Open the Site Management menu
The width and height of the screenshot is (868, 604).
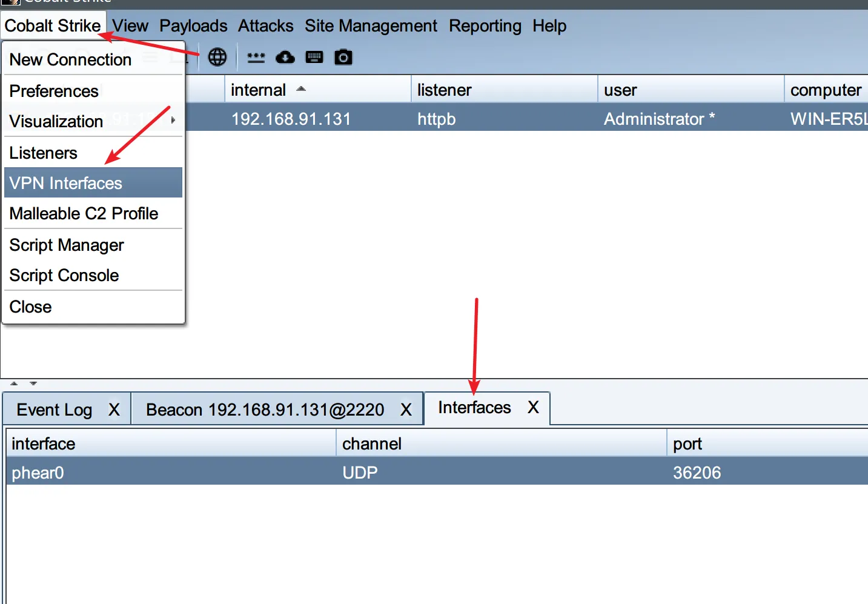point(371,26)
